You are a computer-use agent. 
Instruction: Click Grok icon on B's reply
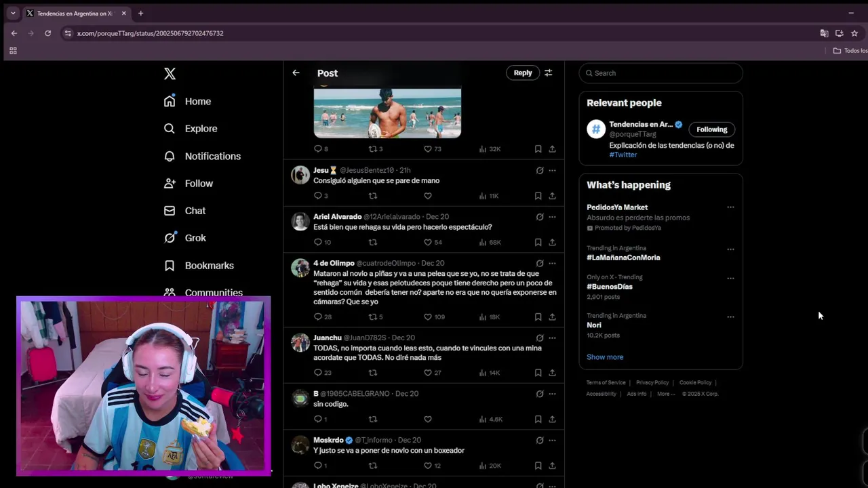pyautogui.click(x=540, y=394)
